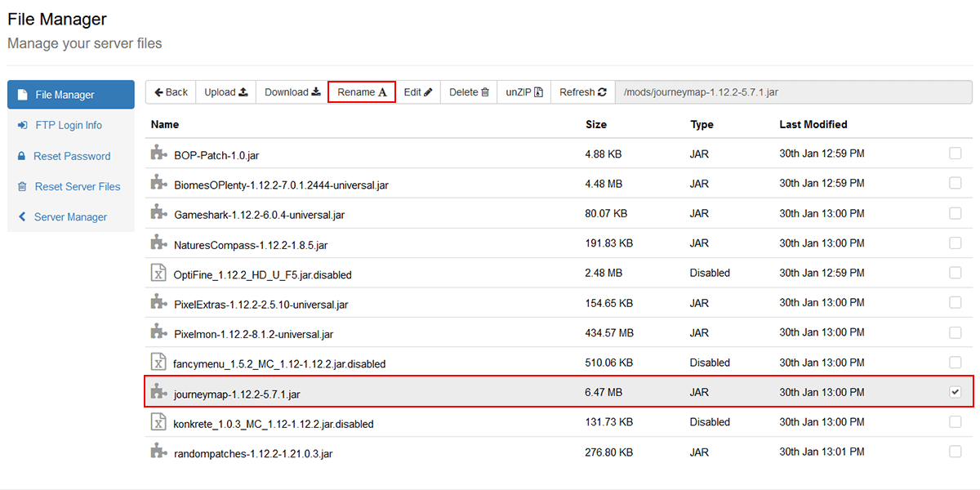The image size is (980, 490).
Task: Tick the fancymenu row checkbox
Action: (955, 362)
